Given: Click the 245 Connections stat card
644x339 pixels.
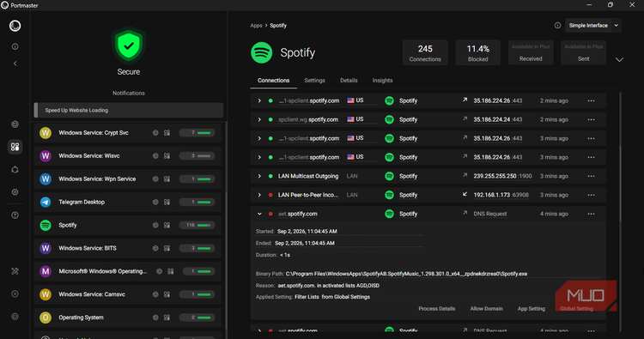Looking at the screenshot, I should pyautogui.click(x=425, y=53).
